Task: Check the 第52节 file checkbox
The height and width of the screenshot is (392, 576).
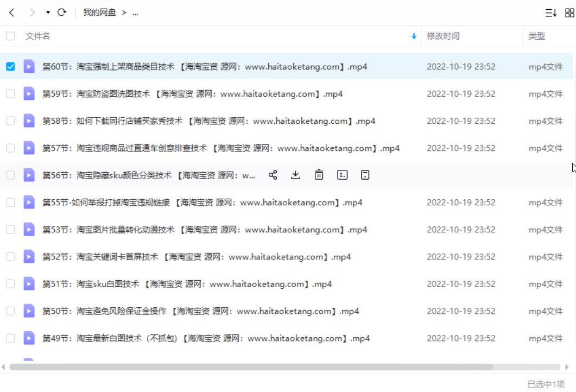Action: (10, 257)
